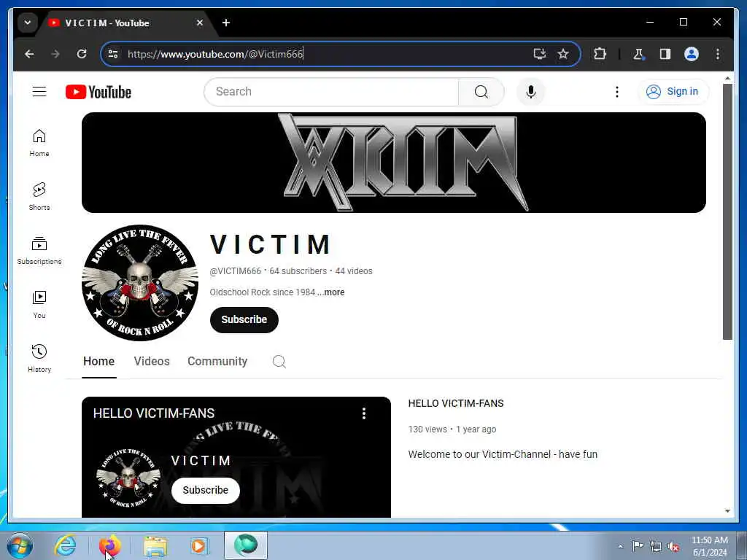Click the page vertical scrollbar thumb
This screenshot has height=560, width=747.
click(x=727, y=212)
